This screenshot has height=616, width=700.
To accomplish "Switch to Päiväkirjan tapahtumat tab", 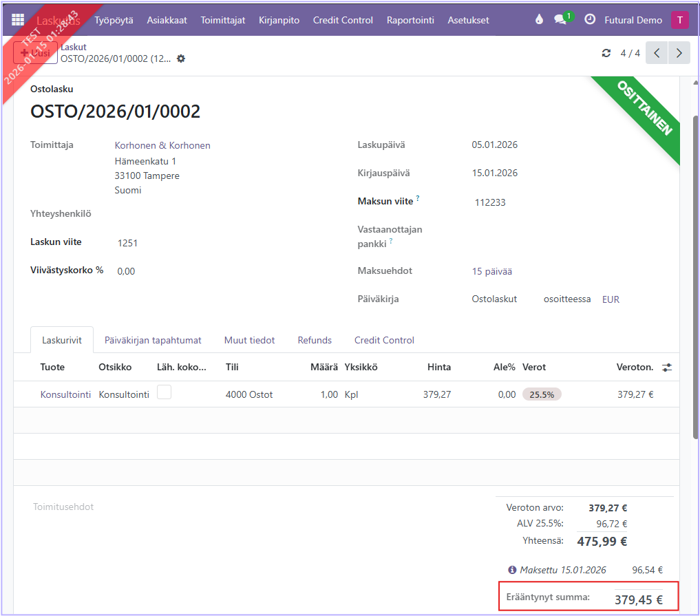I will point(153,340).
